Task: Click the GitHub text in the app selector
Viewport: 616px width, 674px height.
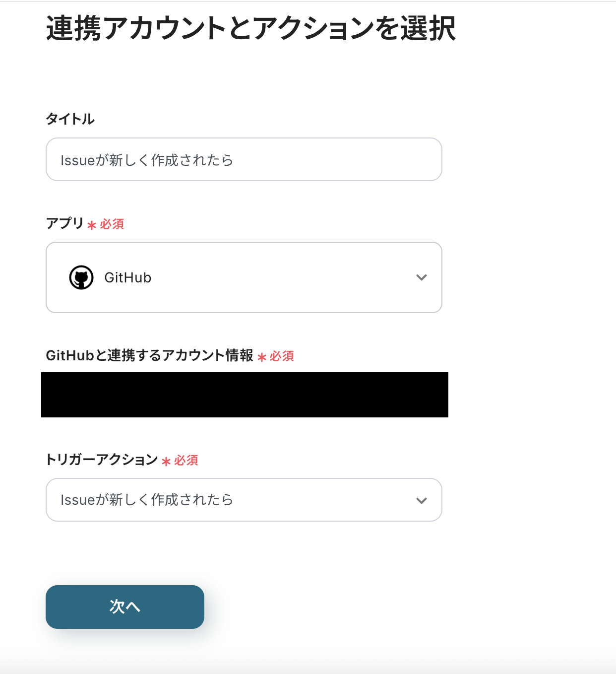Action: 128,277
